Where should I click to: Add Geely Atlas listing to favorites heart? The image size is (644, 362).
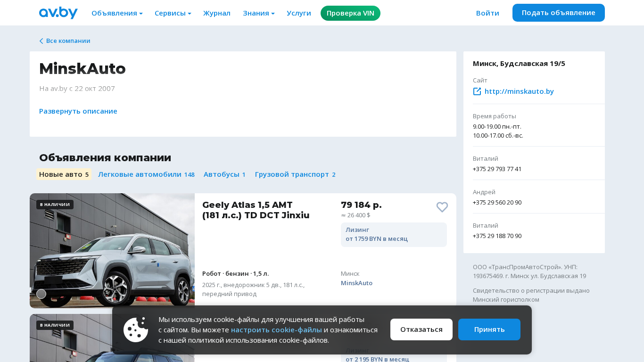pyautogui.click(x=442, y=207)
